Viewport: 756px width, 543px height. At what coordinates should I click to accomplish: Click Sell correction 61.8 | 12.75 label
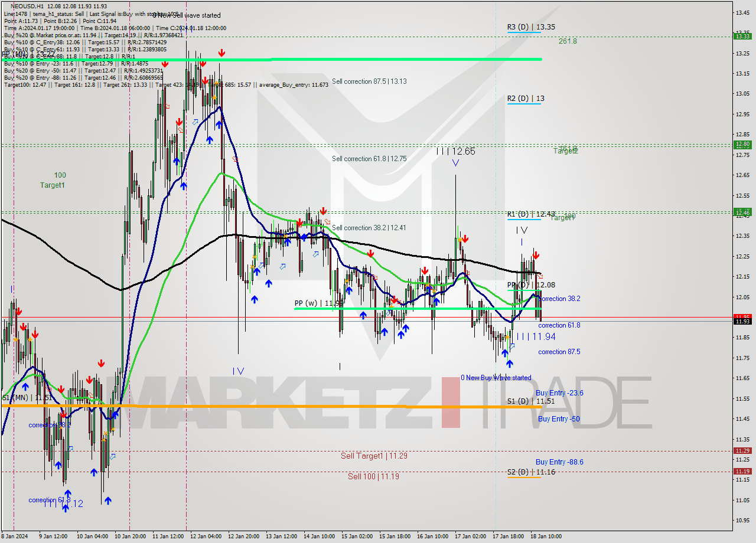tap(369, 159)
